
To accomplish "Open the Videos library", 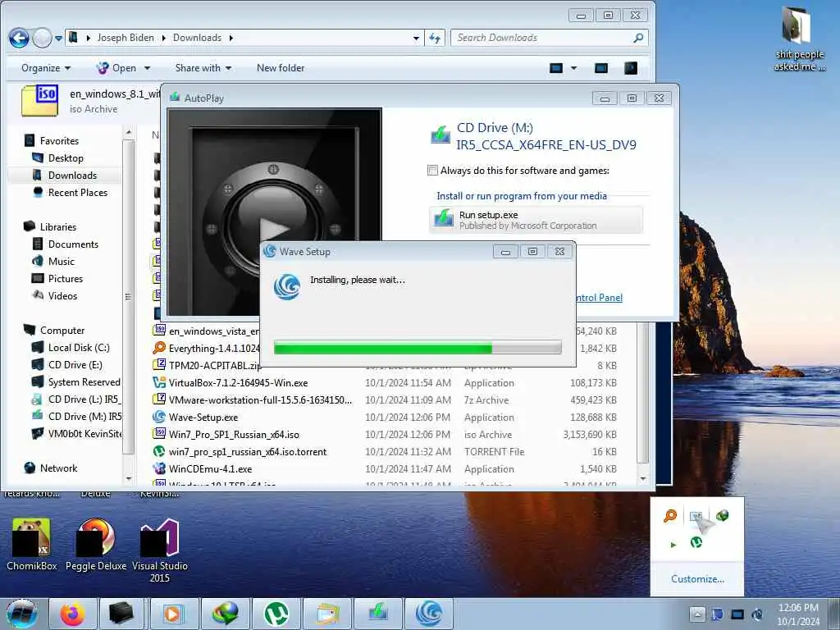I will 62,295.
